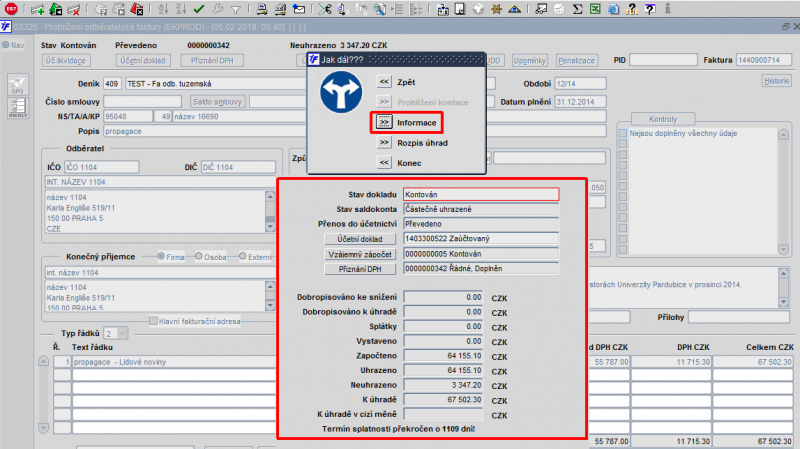
Task: Click the Stav dokladu field showing Kontován
Action: 480,194
